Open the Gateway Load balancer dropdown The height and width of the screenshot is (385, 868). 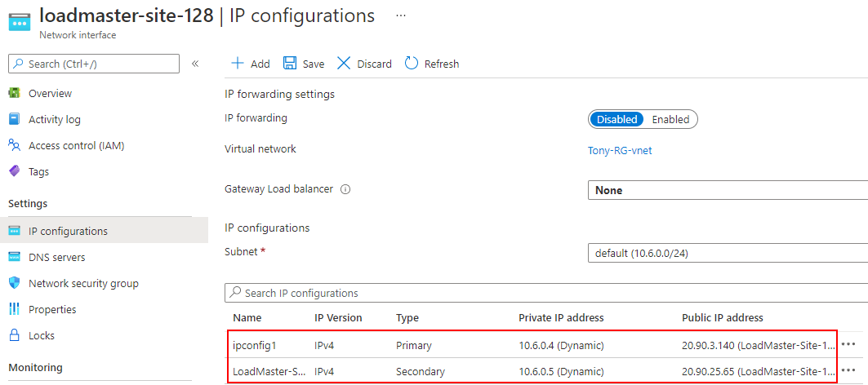click(728, 190)
